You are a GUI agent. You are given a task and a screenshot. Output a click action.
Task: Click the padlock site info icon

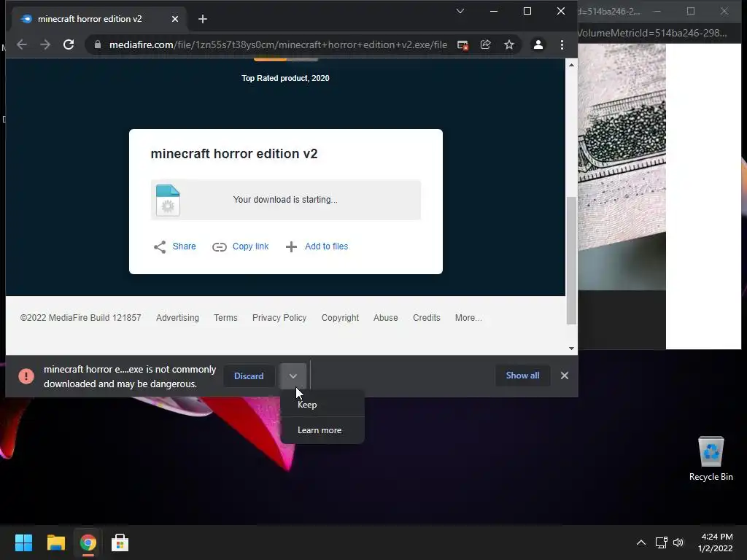(98, 44)
